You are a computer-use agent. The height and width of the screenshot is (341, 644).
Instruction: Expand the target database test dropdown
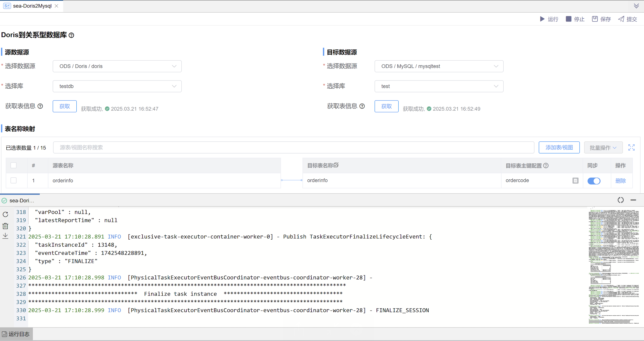click(439, 86)
